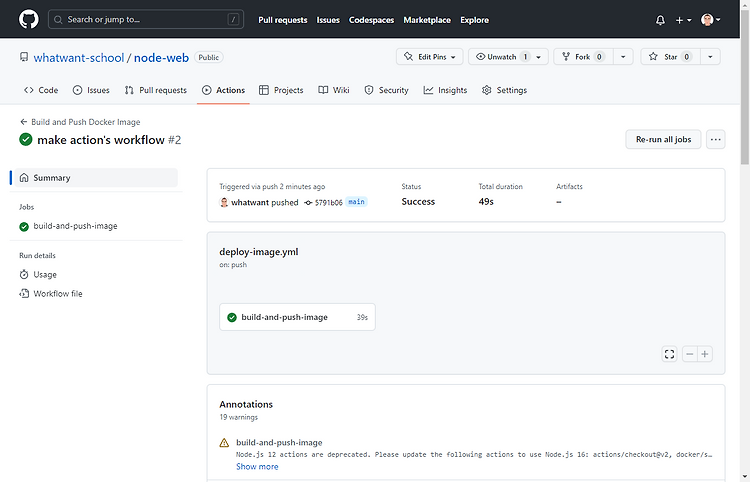Switch to the Insights tab

click(445, 90)
